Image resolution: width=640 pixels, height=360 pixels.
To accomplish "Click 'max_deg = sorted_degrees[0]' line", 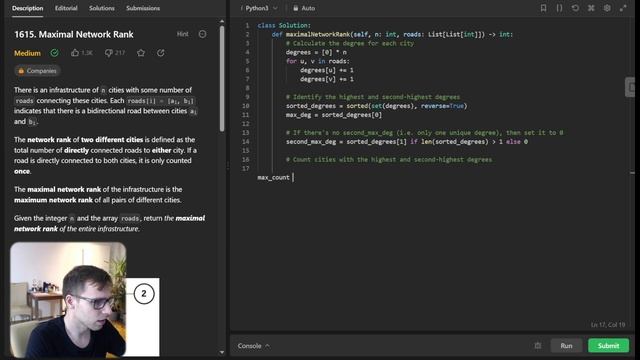I will tap(334, 115).
